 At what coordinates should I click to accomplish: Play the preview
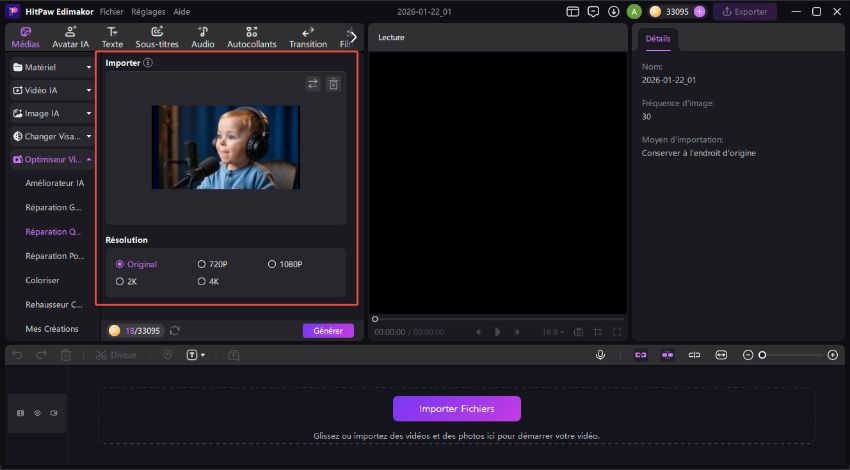click(498, 332)
